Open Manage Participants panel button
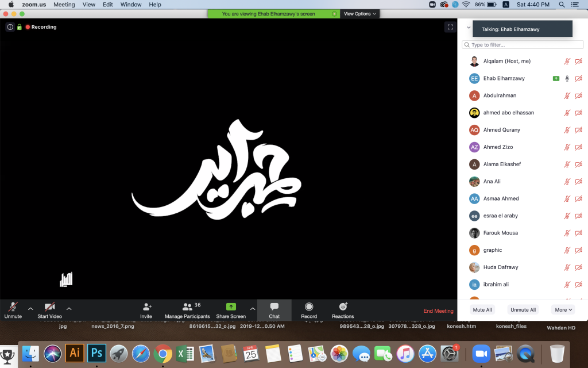This screenshot has height=368, width=588. (x=187, y=310)
